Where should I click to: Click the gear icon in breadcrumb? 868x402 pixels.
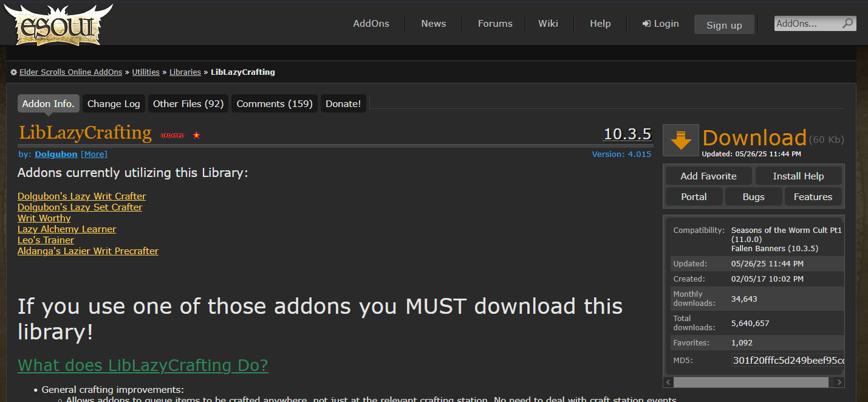tap(13, 72)
